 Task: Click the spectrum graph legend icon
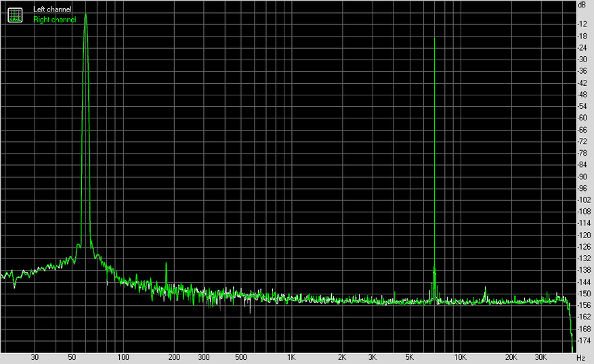[x=15, y=15]
